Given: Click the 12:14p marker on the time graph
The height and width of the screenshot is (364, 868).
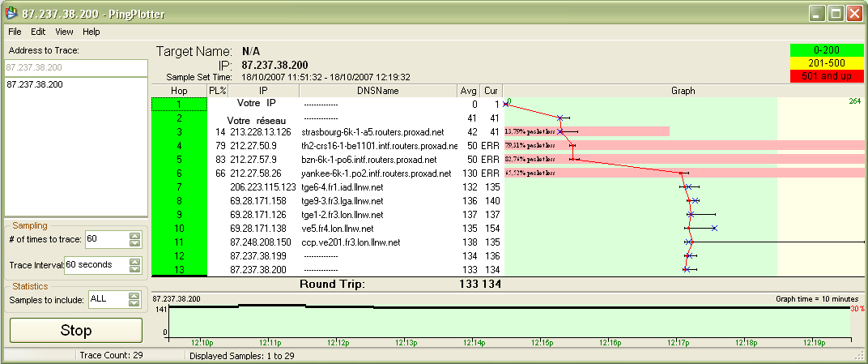Looking at the screenshot, I should point(474,344).
